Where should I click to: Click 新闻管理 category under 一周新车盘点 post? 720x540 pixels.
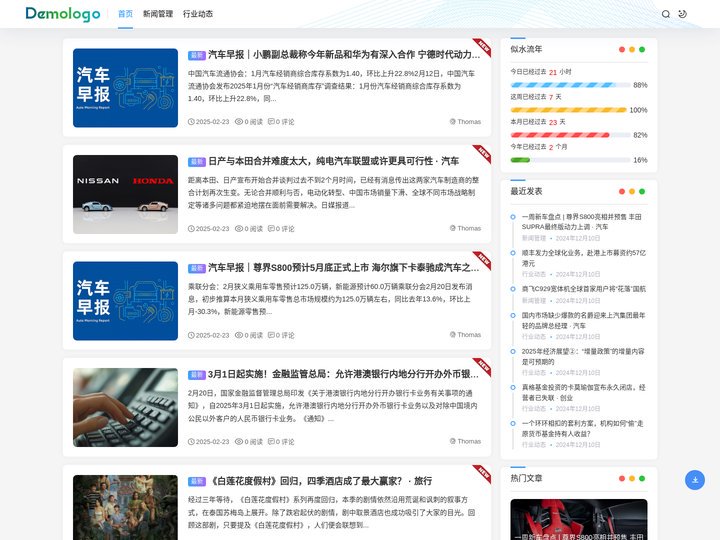click(x=534, y=238)
